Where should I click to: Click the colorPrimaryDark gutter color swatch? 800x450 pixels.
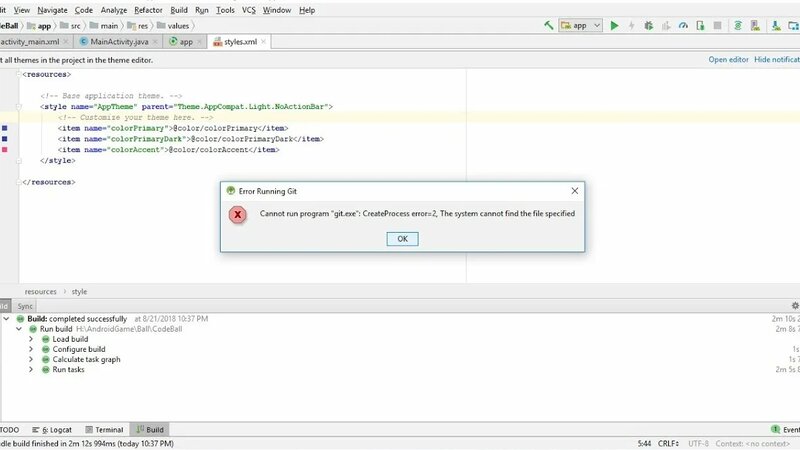tap(5, 139)
